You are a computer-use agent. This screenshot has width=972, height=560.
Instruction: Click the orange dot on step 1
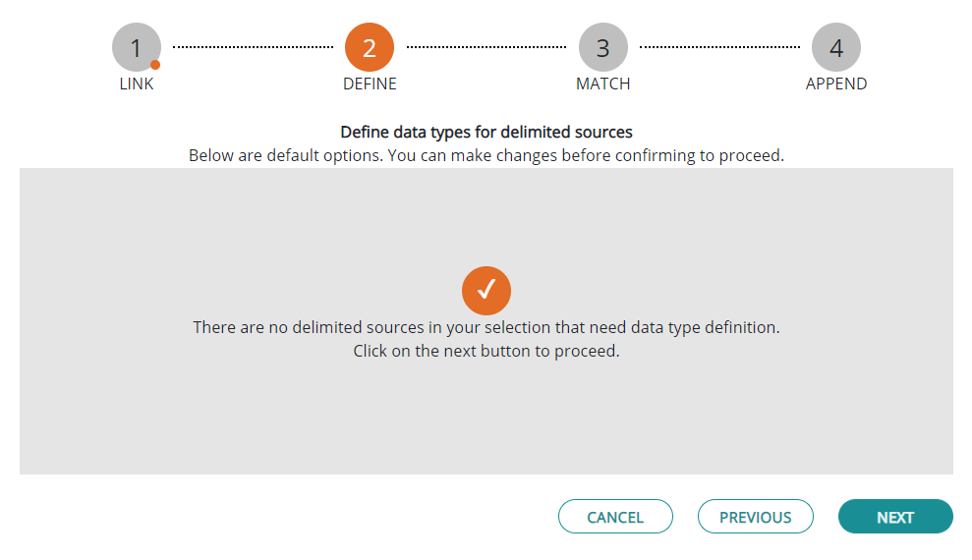tap(155, 65)
